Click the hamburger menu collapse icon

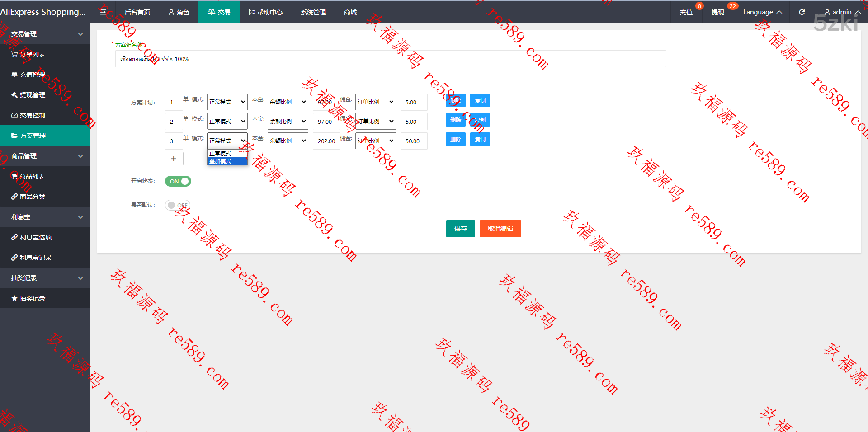pos(103,12)
